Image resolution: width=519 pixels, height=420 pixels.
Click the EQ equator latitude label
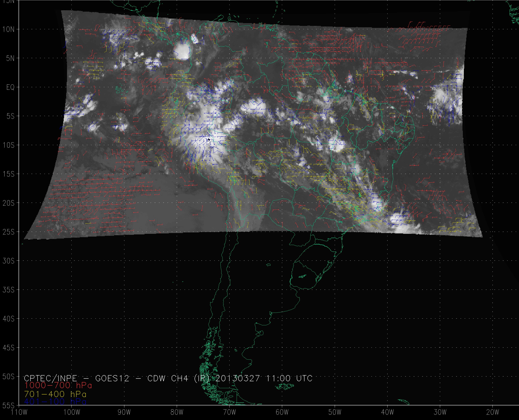click(10, 87)
